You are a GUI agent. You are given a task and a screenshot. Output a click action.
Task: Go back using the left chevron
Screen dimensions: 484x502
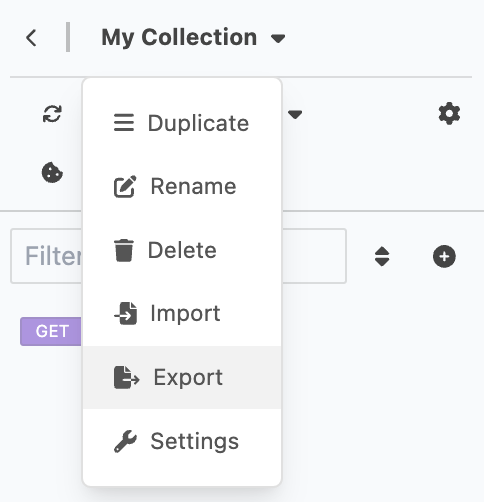click(31, 38)
